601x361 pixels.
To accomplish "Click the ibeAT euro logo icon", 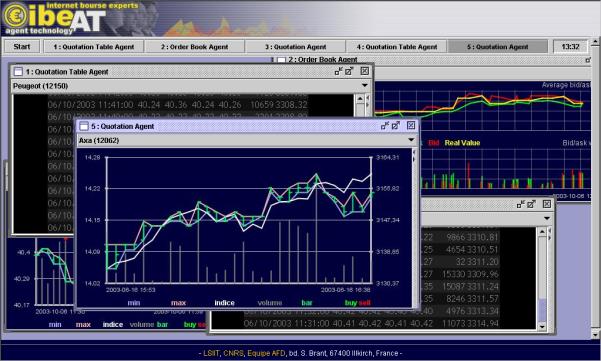I will pyautogui.click(x=15, y=16).
